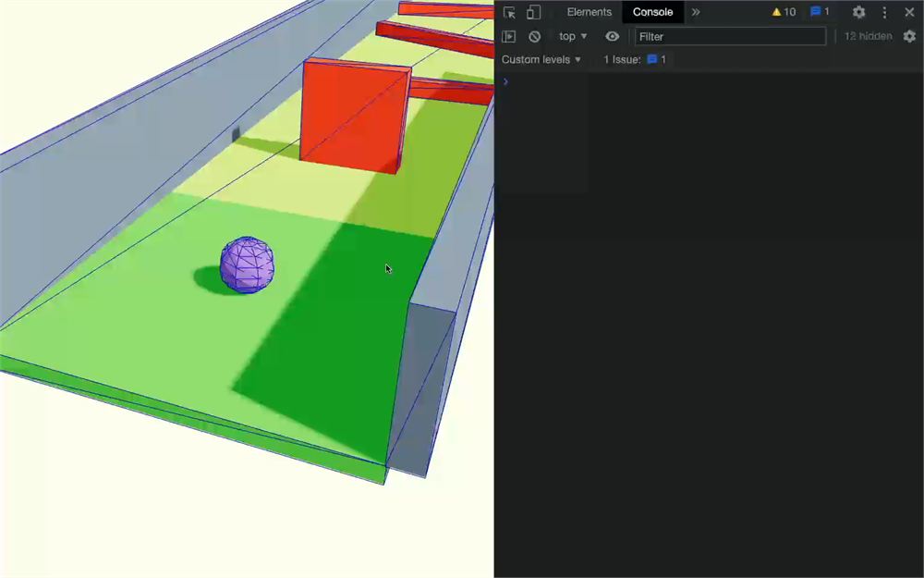Open console settings gear beside hidden count
The image size is (924, 578).
(909, 37)
